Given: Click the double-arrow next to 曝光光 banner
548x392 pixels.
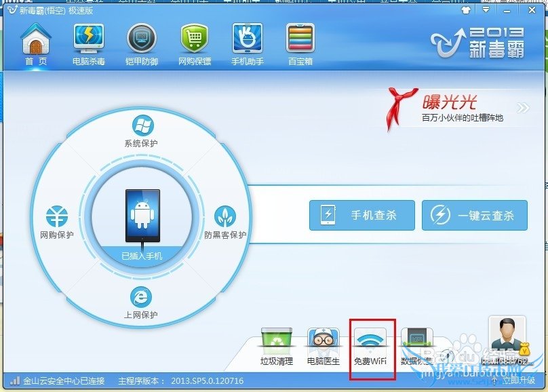Looking at the screenshot, I should click(x=523, y=108).
